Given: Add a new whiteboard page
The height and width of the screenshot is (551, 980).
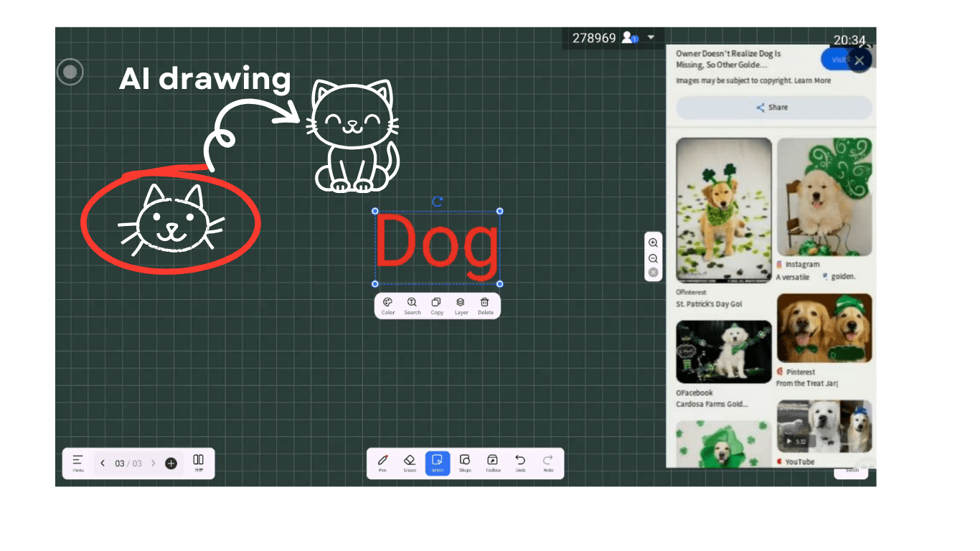Looking at the screenshot, I should coord(171,463).
